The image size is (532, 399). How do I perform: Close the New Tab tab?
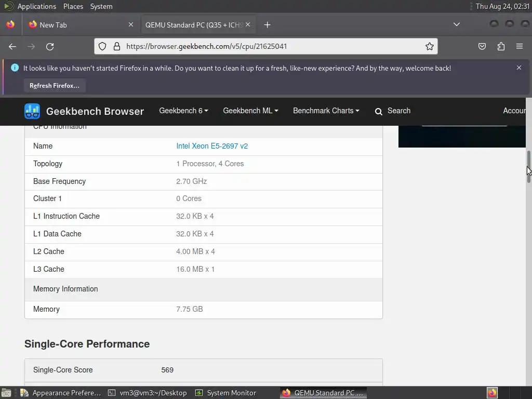click(x=131, y=24)
